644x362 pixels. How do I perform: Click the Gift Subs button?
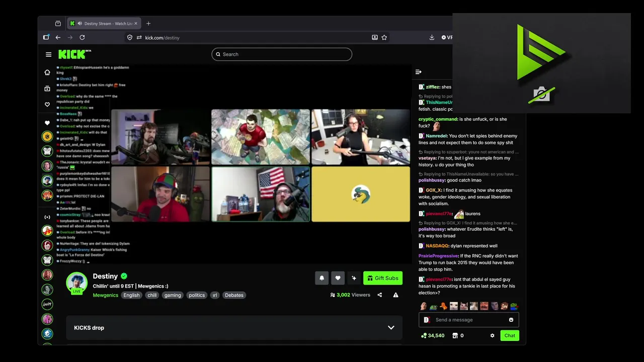coord(383,278)
